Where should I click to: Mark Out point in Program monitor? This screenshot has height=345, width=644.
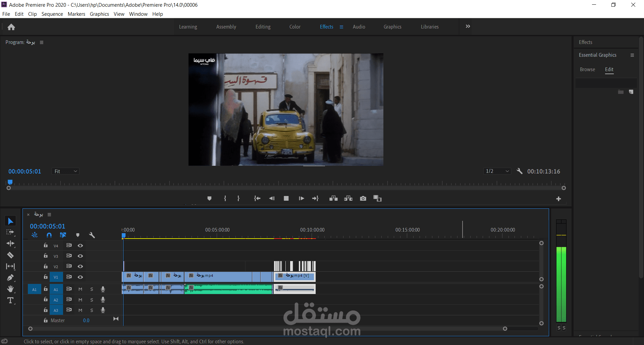click(x=238, y=198)
